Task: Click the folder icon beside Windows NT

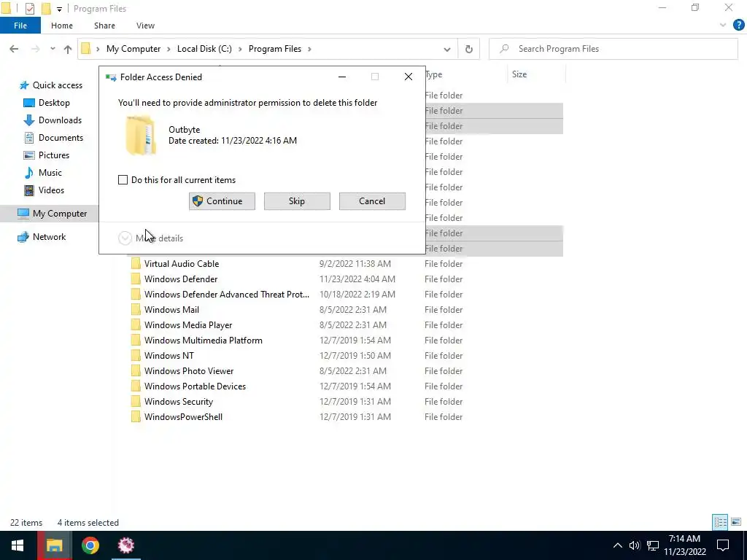Action: (x=136, y=356)
